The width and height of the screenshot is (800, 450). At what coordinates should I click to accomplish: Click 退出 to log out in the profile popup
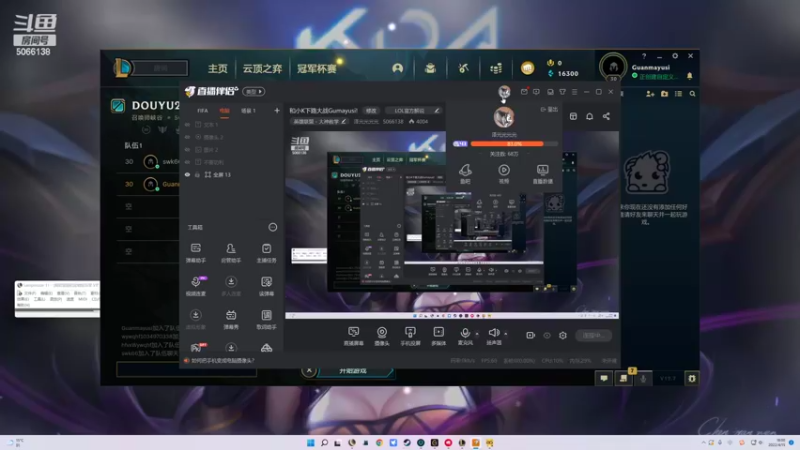click(549, 110)
